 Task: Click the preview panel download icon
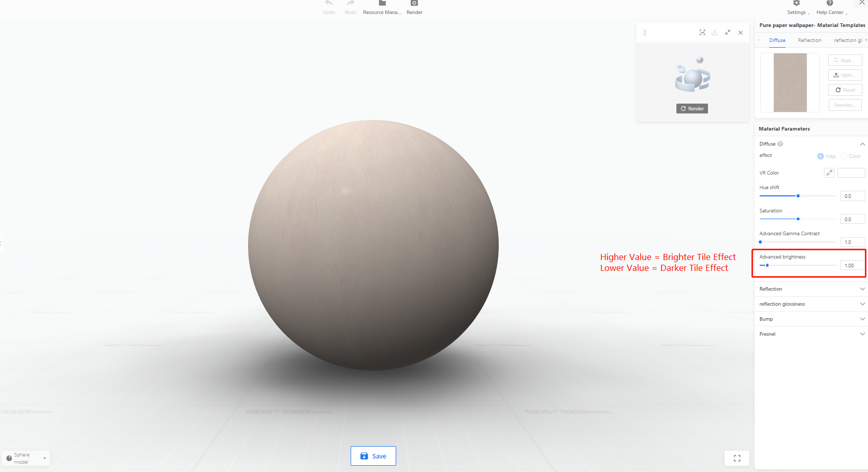pyautogui.click(x=715, y=33)
